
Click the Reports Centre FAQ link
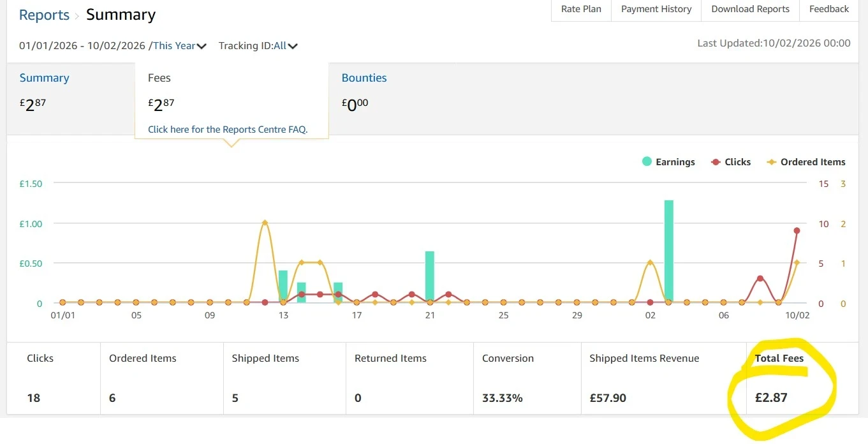(x=228, y=129)
